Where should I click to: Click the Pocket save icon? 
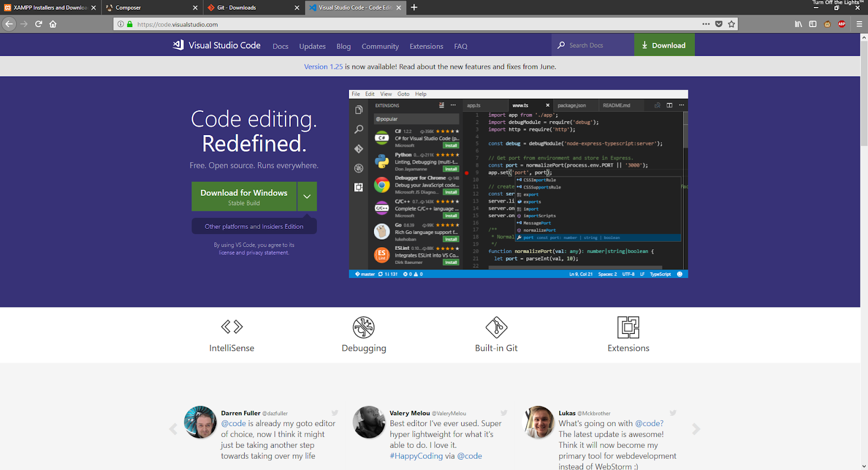719,24
